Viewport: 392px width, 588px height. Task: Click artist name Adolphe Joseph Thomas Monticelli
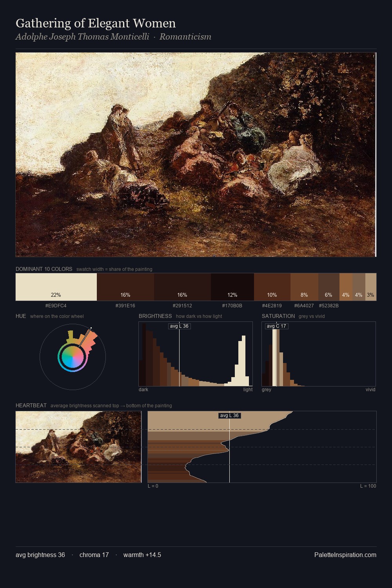(x=82, y=37)
